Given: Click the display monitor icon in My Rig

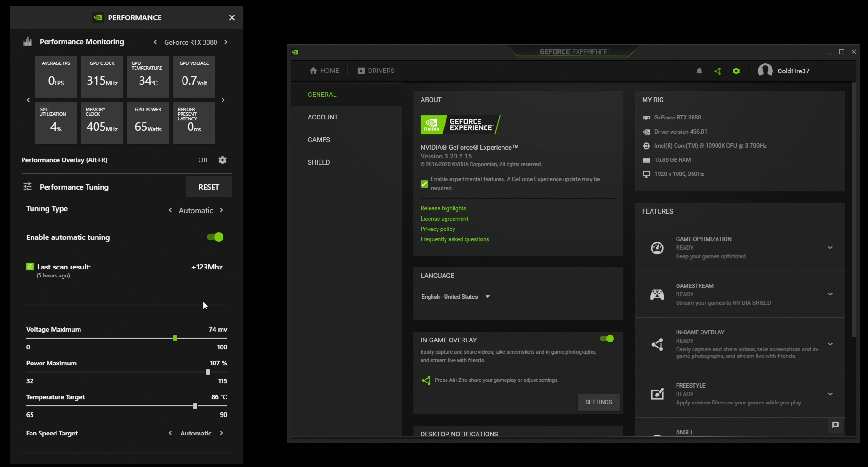Looking at the screenshot, I should (x=646, y=174).
